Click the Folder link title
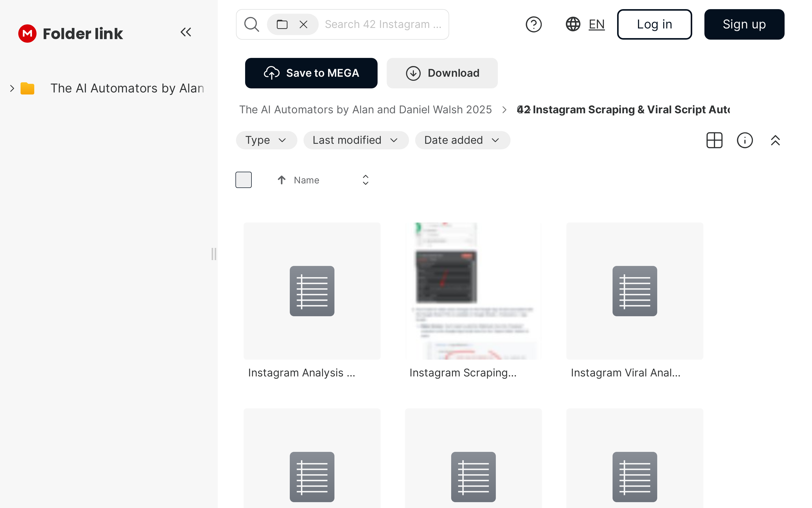Screen dimensions: 812x508 83,34
